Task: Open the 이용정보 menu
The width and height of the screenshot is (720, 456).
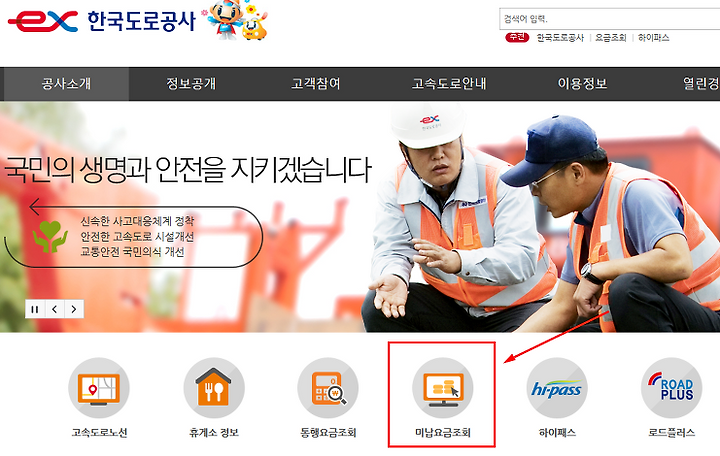Action: pyautogui.click(x=582, y=84)
